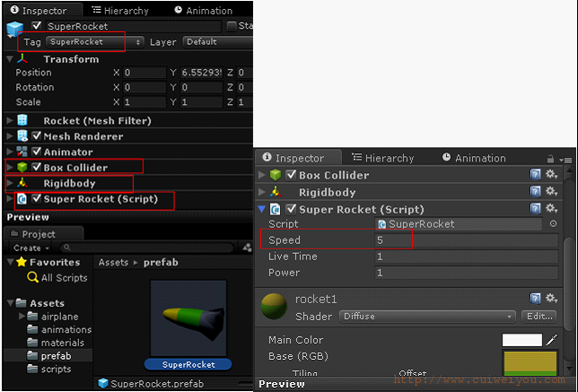Open gear settings for Super Rocket script

(551, 208)
